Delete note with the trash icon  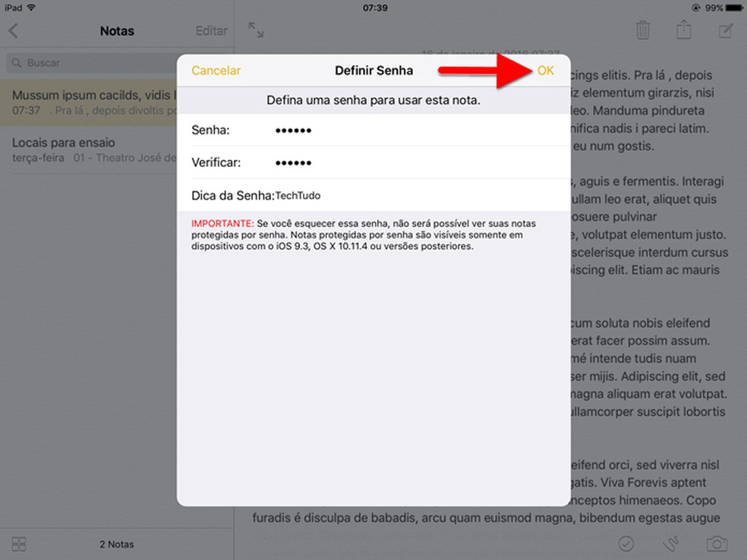(x=643, y=30)
